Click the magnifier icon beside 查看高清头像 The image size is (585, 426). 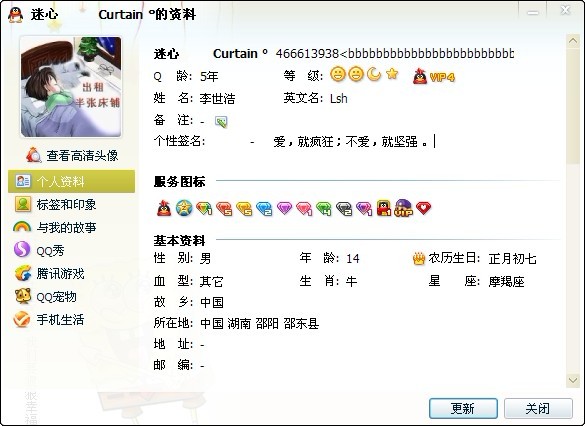coord(34,155)
